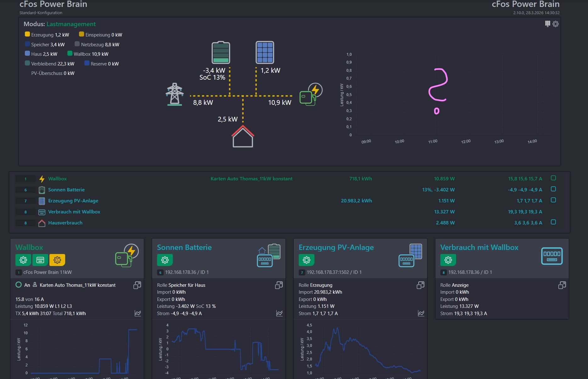This screenshot has height=379, width=588.
Task: Click the yellow Erzeugung legend swatch
Action: [27, 34]
